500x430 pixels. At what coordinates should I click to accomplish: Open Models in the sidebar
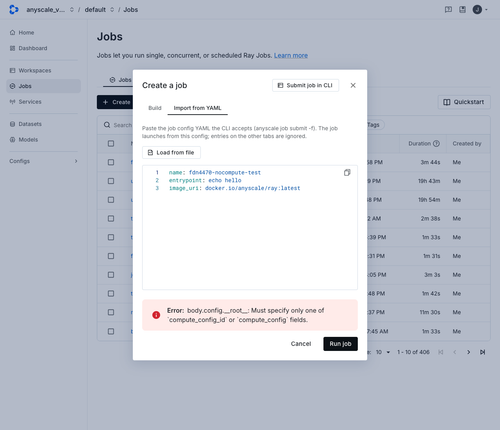coord(24,139)
